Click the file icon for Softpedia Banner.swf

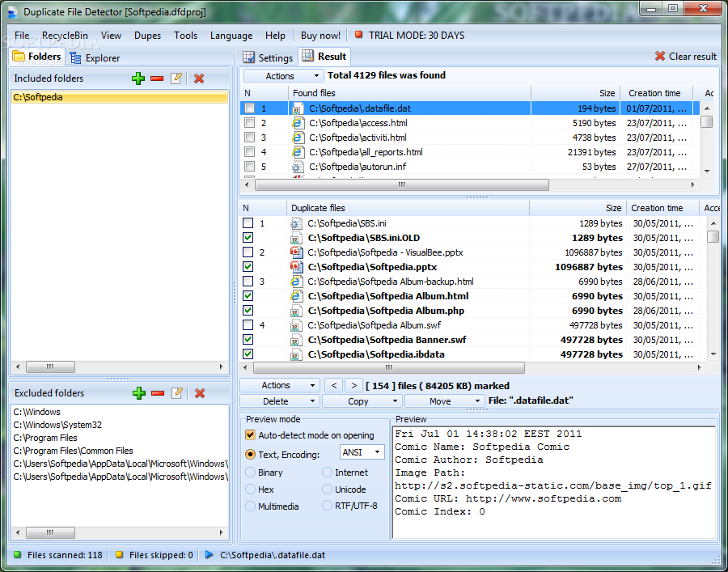point(296,340)
